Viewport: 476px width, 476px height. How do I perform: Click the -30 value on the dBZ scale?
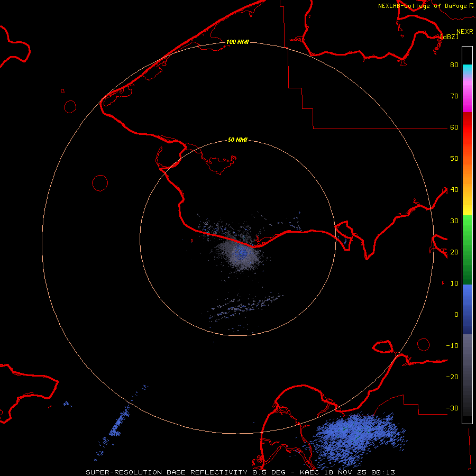click(x=452, y=408)
